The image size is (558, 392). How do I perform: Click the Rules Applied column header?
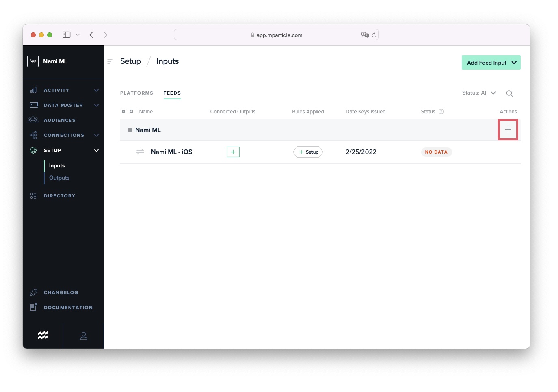(308, 112)
